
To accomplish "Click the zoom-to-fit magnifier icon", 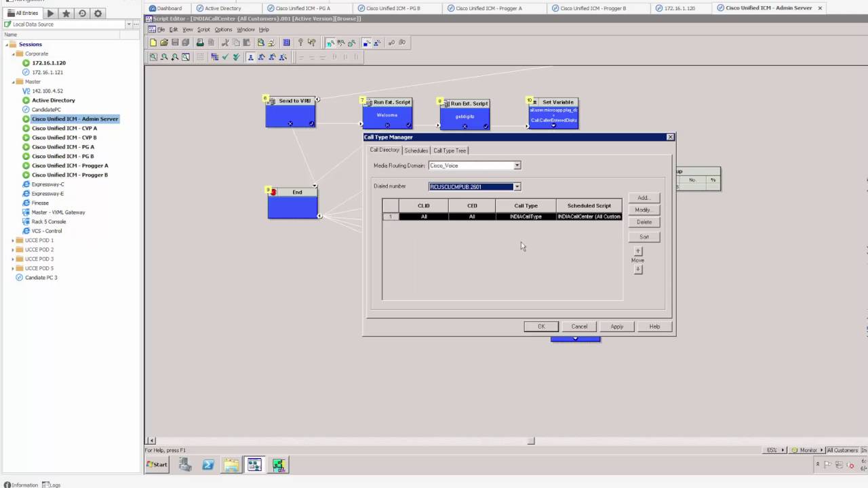I will click(x=153, y=58).
